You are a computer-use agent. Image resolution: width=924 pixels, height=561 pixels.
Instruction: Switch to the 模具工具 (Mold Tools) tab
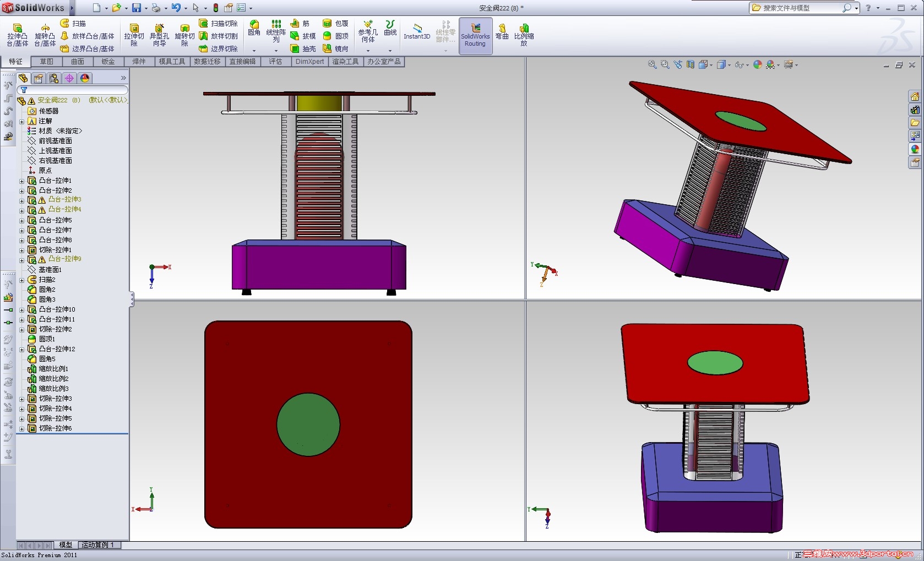[172, 62]
